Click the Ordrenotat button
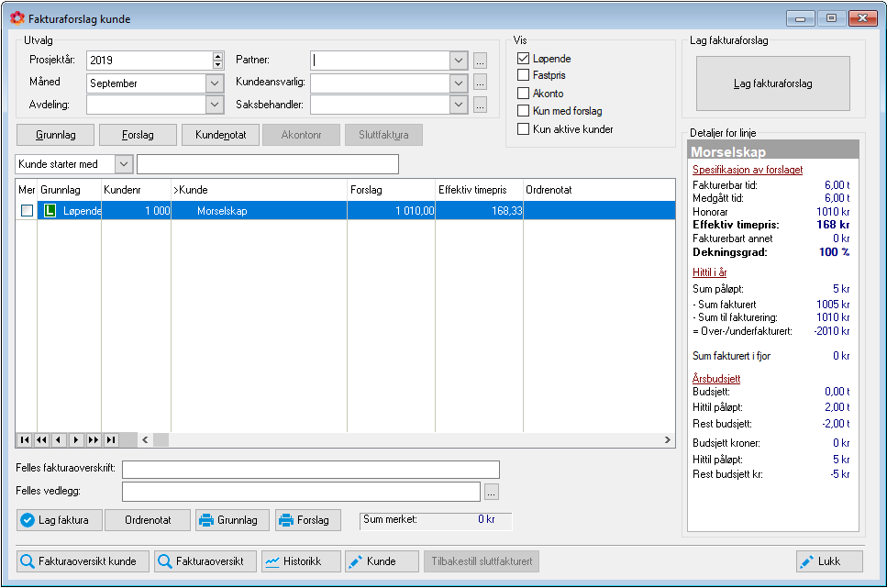Screen dimensions: 887x588 click(x=148, y=520)
